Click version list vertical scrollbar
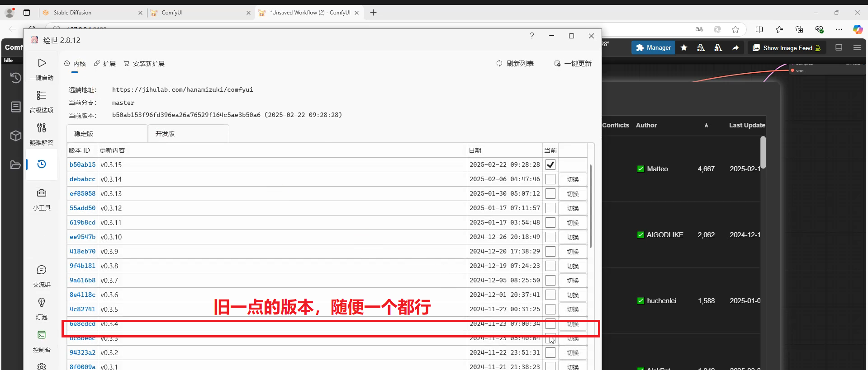 click(591, 206)
